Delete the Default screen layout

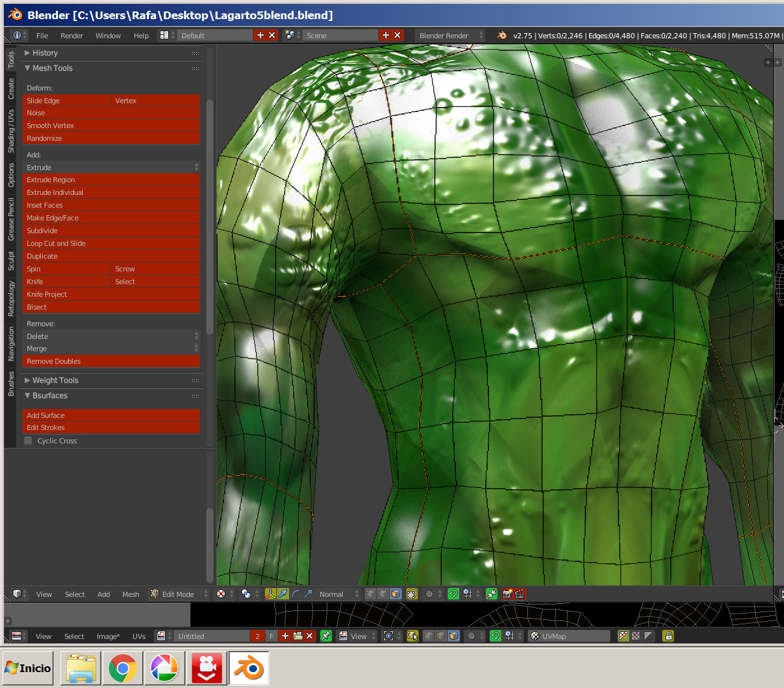pyautogui.click(x=272, y=36)
